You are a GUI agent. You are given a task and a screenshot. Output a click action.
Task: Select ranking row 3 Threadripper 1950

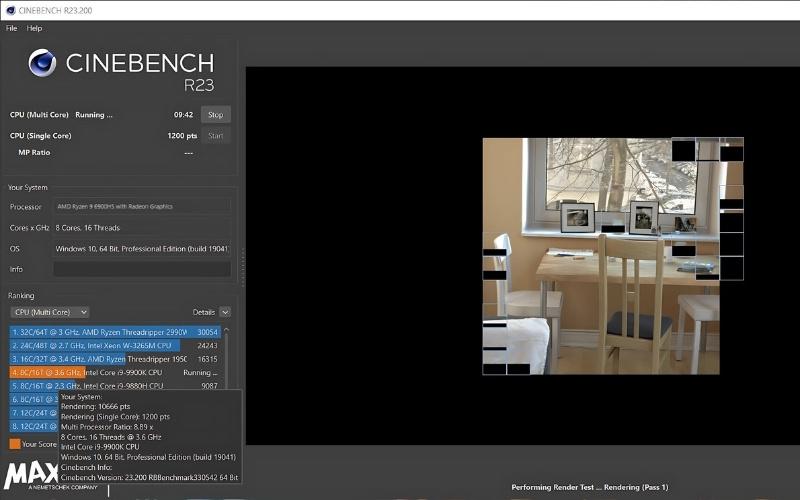tap(115, 359)
